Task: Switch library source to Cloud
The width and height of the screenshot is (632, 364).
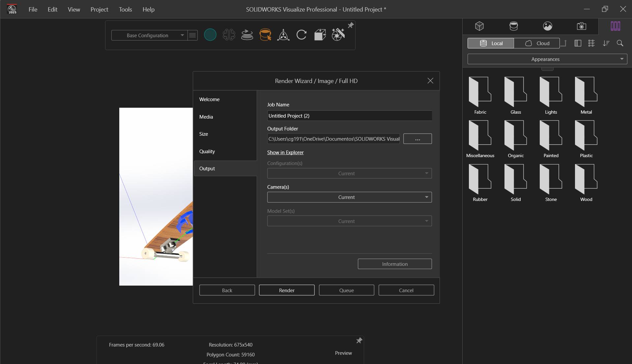Action: point(537,43)
